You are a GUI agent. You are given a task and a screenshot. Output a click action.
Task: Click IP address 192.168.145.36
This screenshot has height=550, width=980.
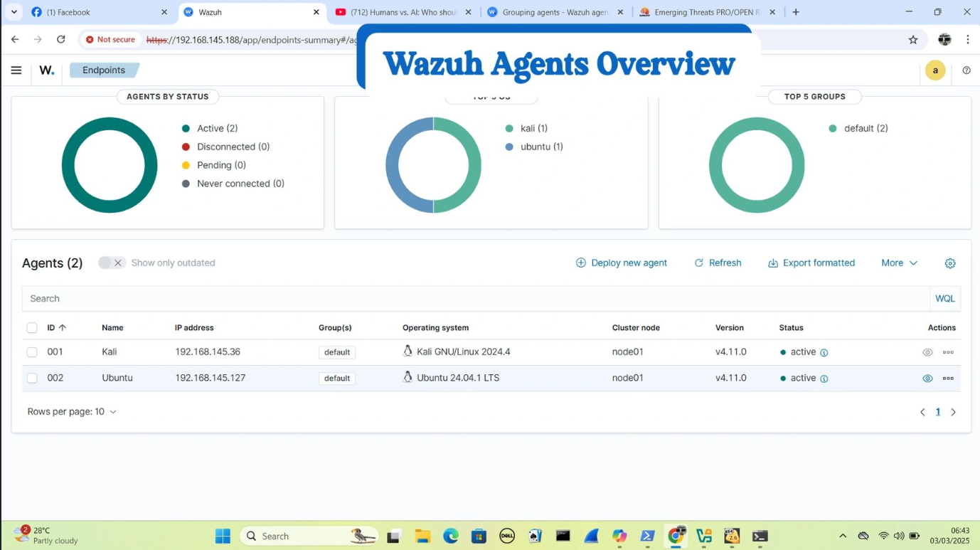[208, 352]
